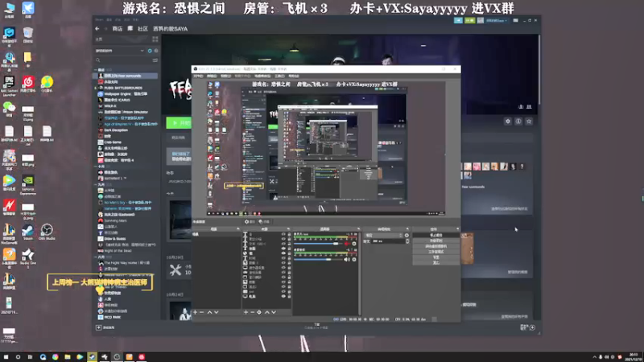
Task: Click the recent activity clock icon in Steam sidebar
Action: [150, 51]
